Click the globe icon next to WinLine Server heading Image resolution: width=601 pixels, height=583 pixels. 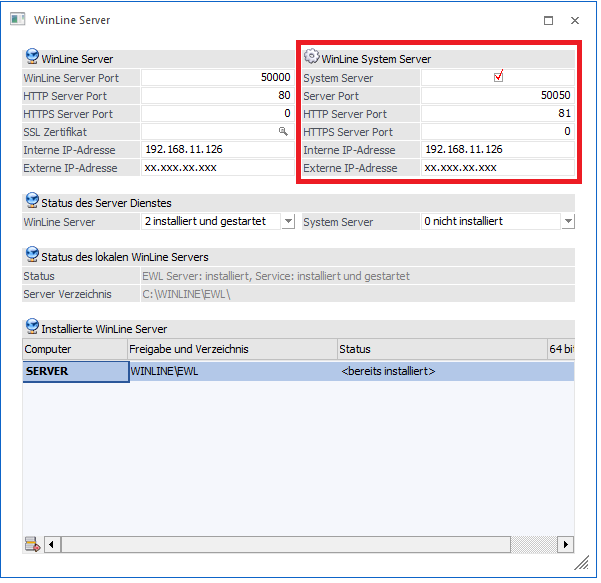click(31, 58)
